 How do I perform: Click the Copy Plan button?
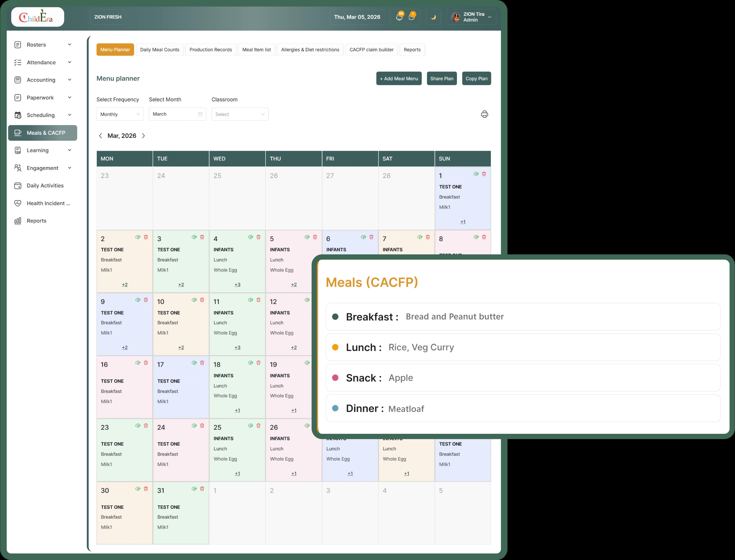(476, 78)
